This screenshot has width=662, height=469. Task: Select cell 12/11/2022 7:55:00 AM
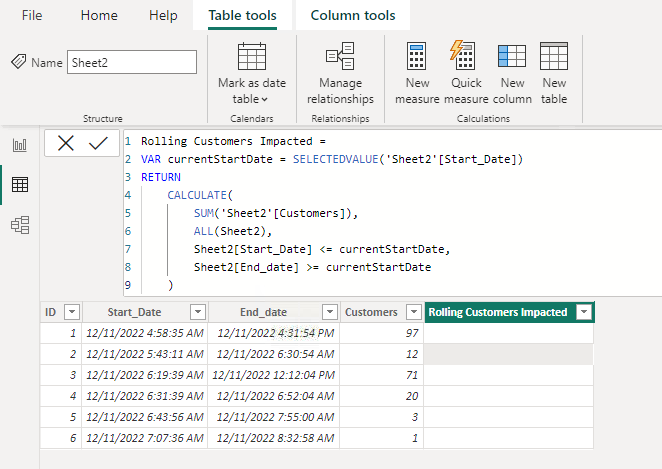[275, 417]
